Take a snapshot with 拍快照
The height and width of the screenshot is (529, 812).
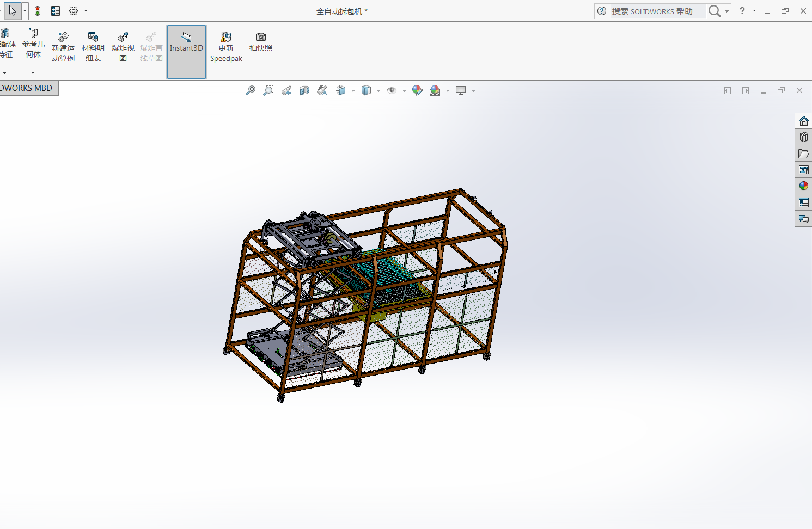point(261,42)
